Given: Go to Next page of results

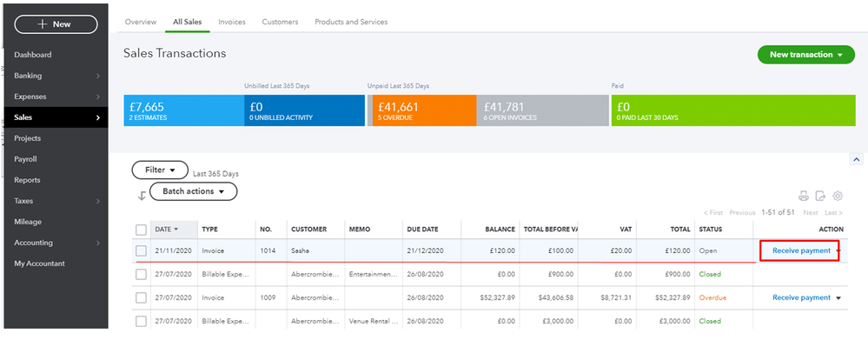Looking at the screenshot, I should tap(811, 213).
